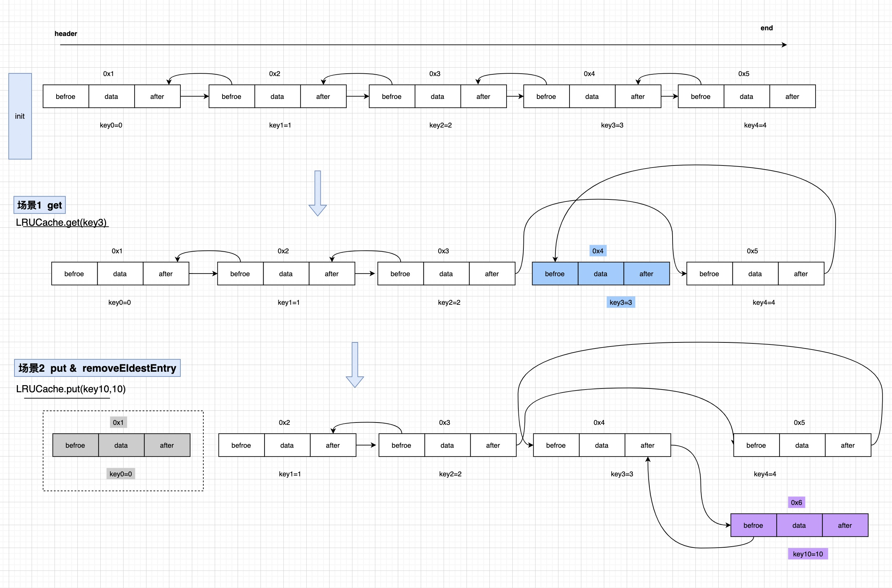Select the blue down arrow above 场景1 row
The image size is (892, 588).
pos(317,193)
